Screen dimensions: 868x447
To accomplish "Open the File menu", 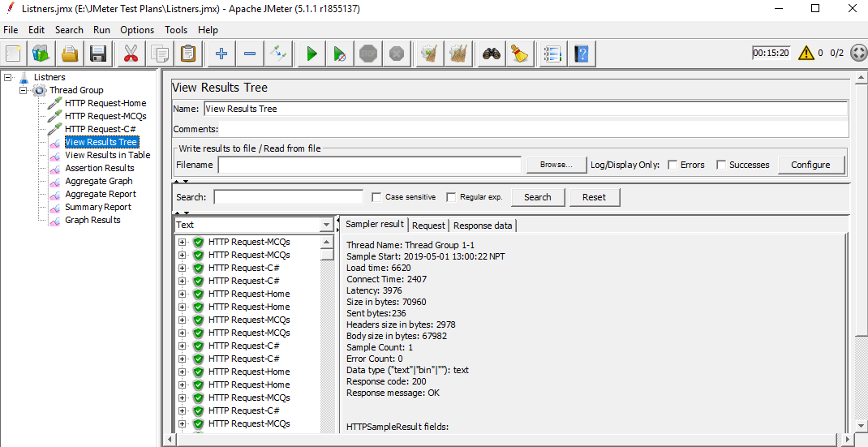I will [x=11, y=30].
